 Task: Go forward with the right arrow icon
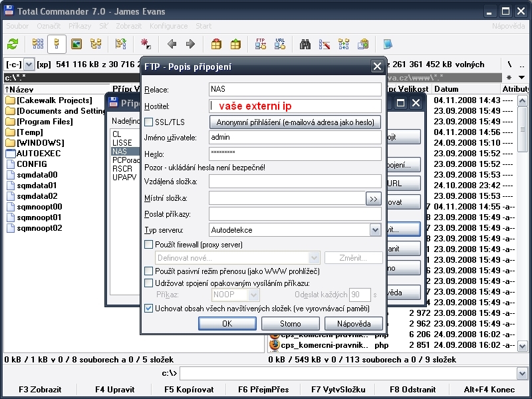[190, 44]
